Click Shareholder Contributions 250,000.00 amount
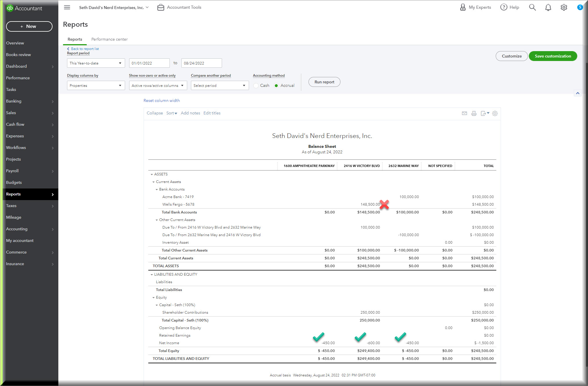Image resolution: width=588 pixels, height=386 pixels. 370,313
